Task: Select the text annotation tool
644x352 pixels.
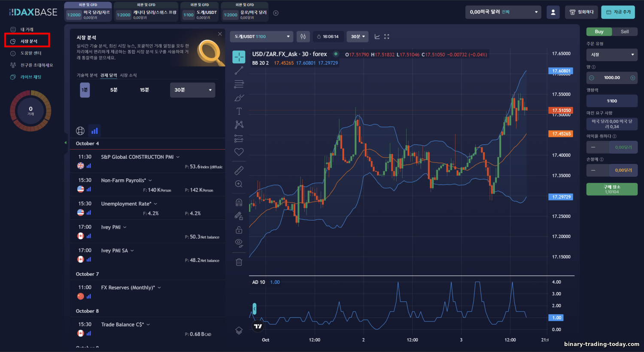Action: point(239,111)
